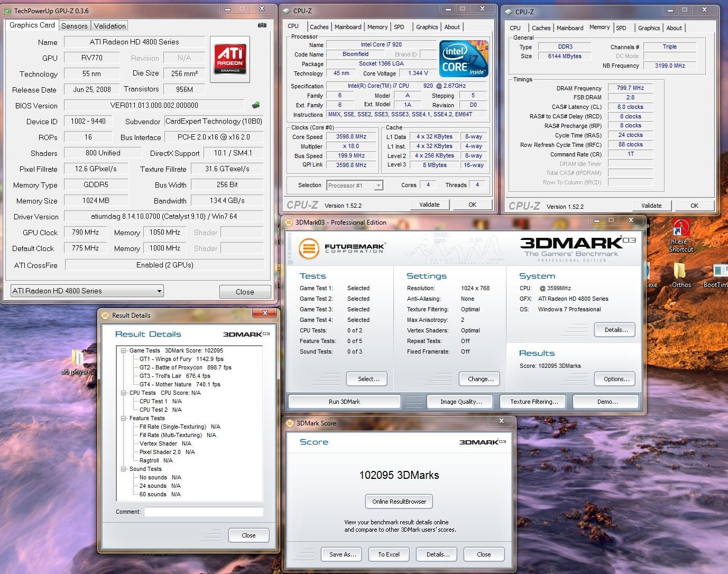Click the GPU-Z title bar icon

[8, 11]
